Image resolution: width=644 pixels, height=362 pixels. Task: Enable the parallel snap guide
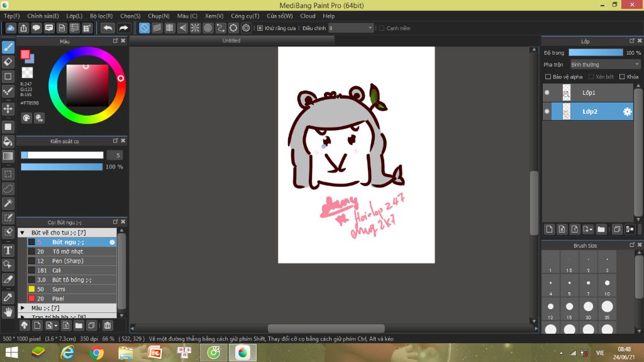tap(157, 28)
